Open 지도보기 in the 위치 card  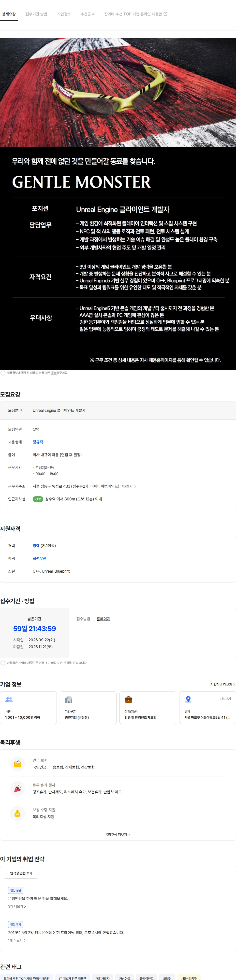point(225,699)
